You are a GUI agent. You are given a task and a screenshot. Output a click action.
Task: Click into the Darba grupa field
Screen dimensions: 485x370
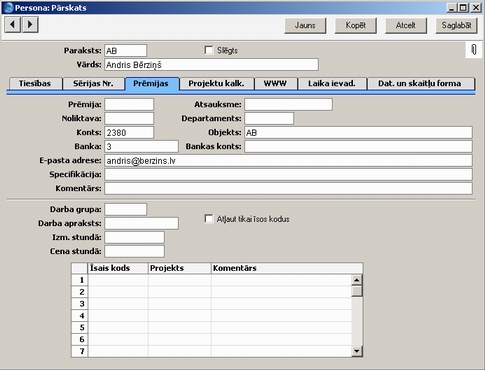pyautogui.click(x=125, y=209)
